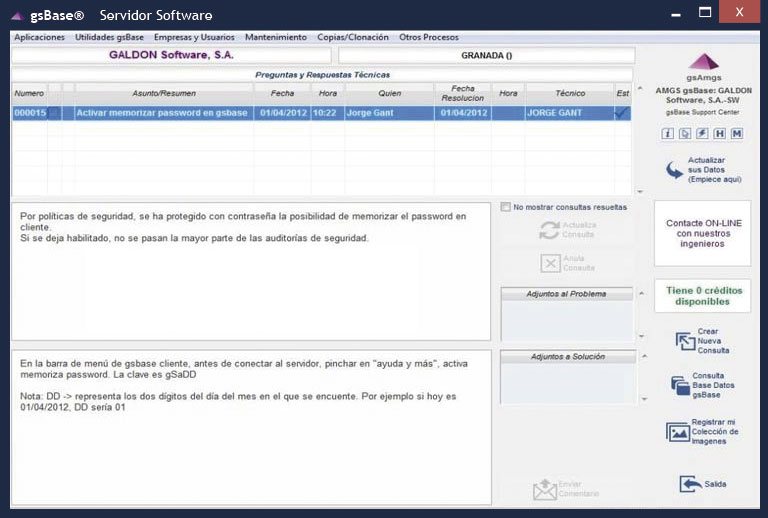768x518 pixels.
Task: Click the Est checkmark in row 000015
Action: [x=622, y=113]
